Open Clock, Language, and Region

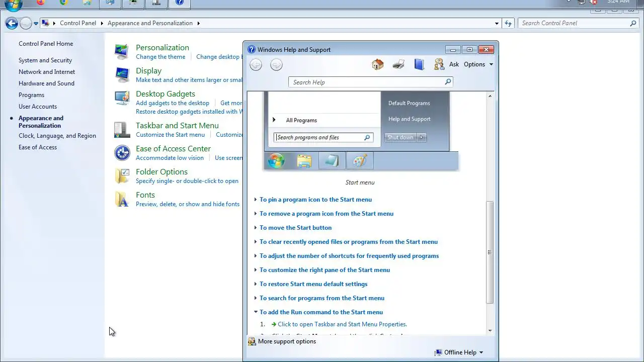pyautogui.click(x=57, y=136)
